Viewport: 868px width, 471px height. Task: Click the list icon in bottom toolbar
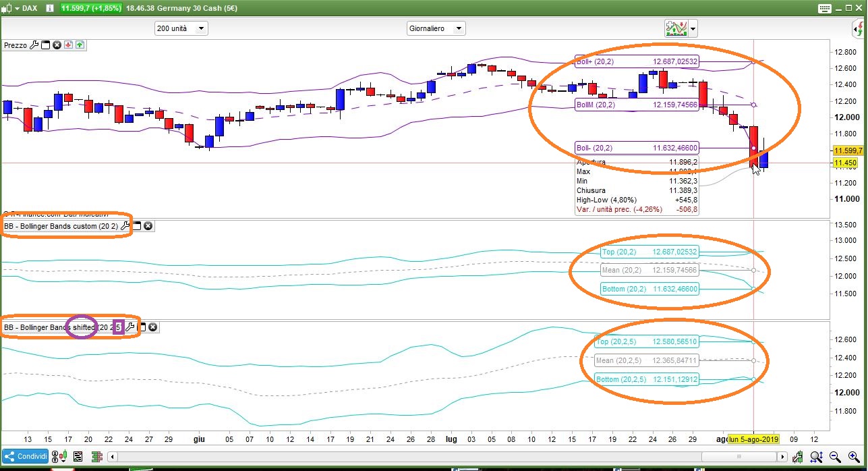click(x=78, y=456)
